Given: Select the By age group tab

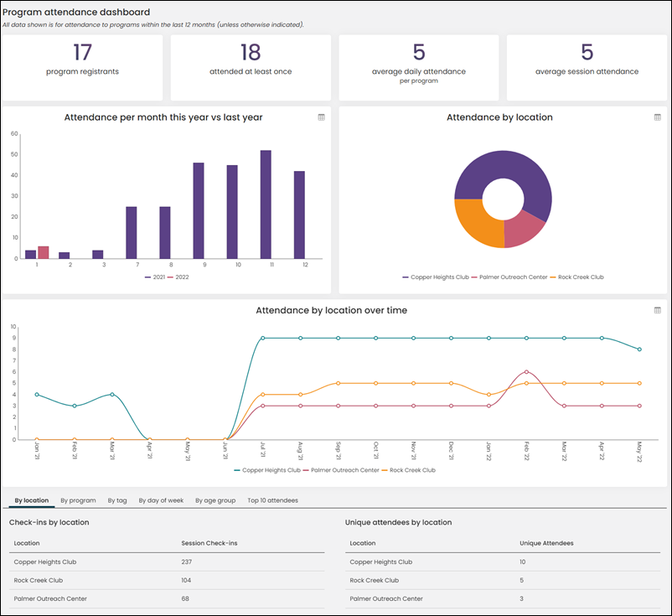Looking at the screenshot, I should (x=215, y=500).
